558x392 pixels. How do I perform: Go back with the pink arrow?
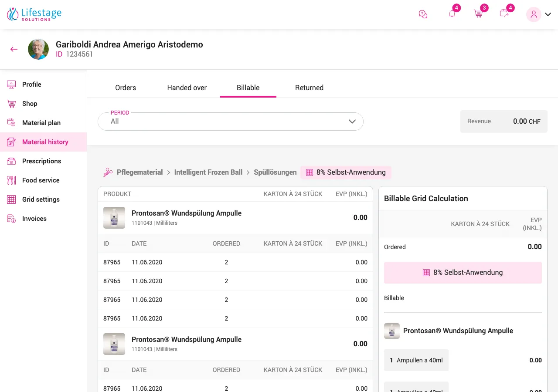click(x=14, y=49)
